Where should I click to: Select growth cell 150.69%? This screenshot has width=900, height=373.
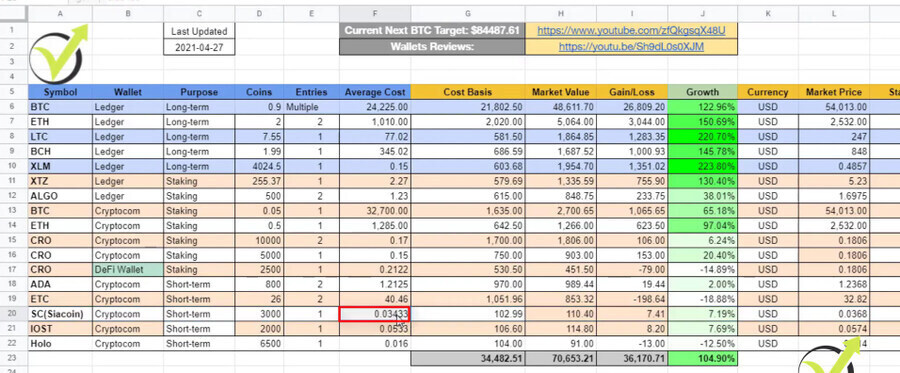(703, 122)
